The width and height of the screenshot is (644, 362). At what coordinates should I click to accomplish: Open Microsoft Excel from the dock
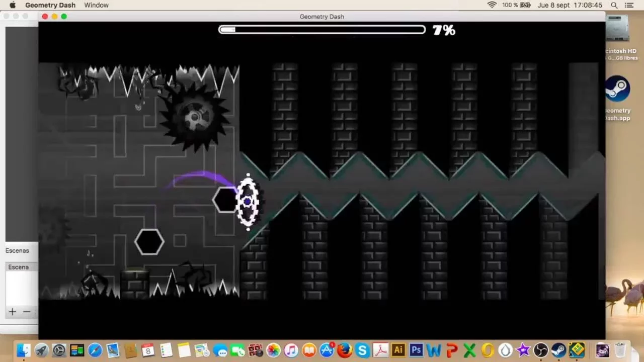point(469,350)
